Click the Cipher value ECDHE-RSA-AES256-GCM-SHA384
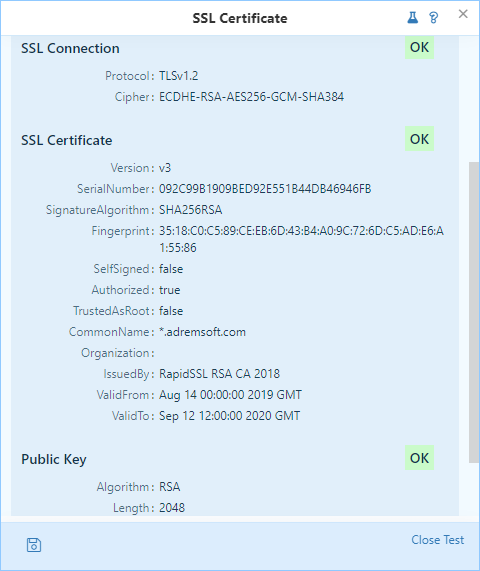The height and width of the screenshot is (571, 480). 252,97
